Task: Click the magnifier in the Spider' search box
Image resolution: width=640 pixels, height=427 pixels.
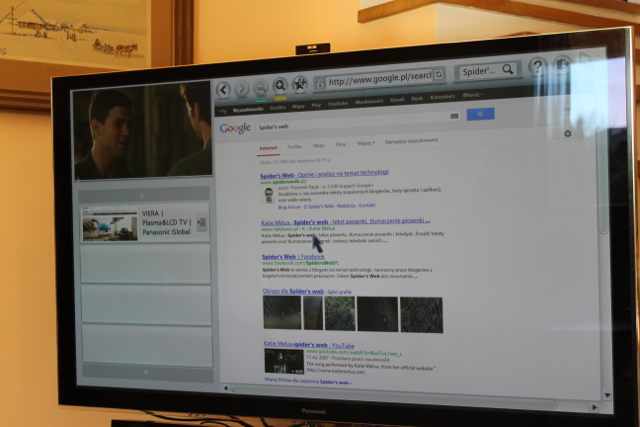Action: point(508,69)
